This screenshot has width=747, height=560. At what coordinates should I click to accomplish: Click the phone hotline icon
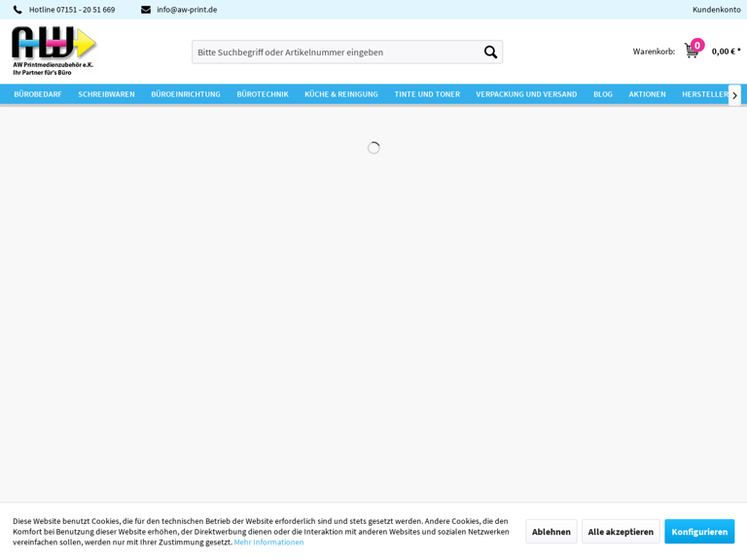pos(18,10)
